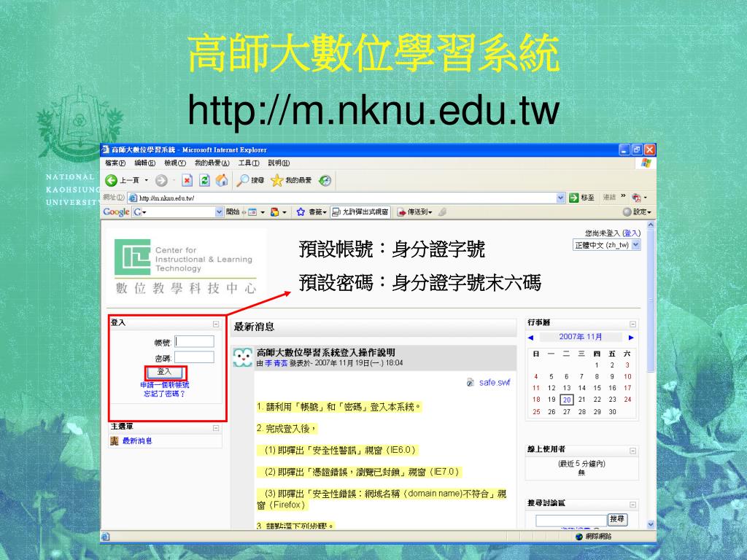This screenshot has width=747, height=560.
Task: Click the scrollbar down arrow
Action: click(x=651, y=524)
